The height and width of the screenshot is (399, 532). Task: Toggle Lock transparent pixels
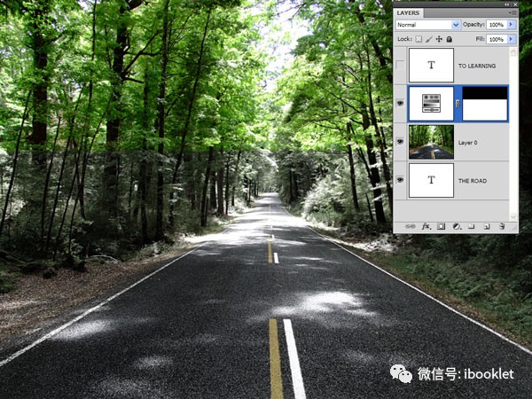pos(419,39)
